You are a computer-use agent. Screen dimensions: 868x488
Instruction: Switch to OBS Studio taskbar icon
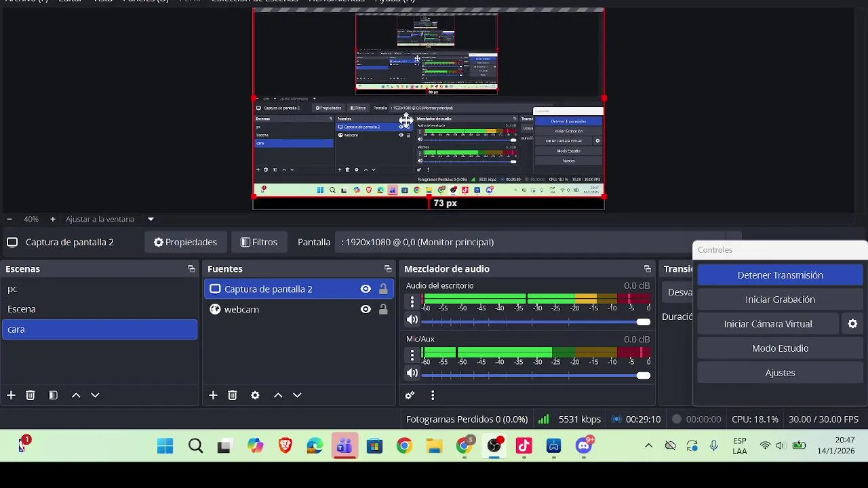[x=494, y=445]
